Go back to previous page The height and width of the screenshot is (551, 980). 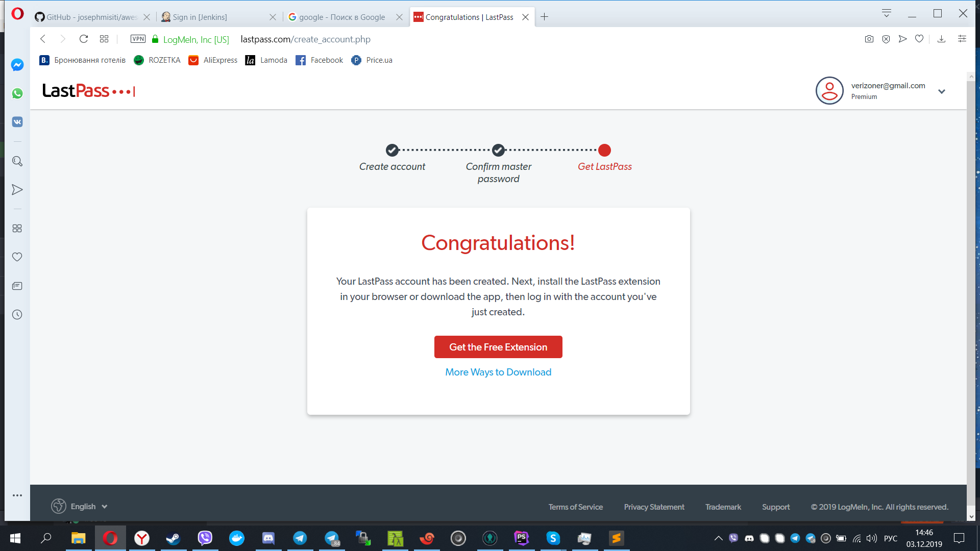tap(43, 39)
